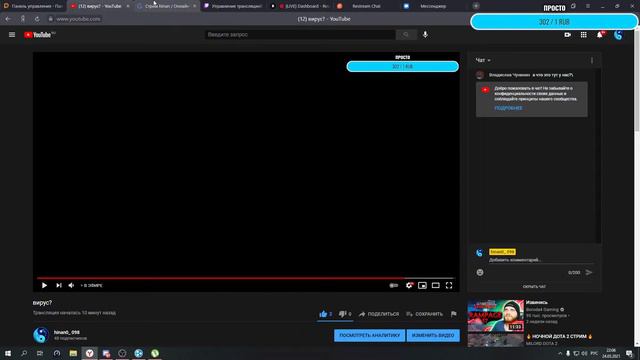
Task: Toggle the autoplay switch in player
Action: (393, 285)
